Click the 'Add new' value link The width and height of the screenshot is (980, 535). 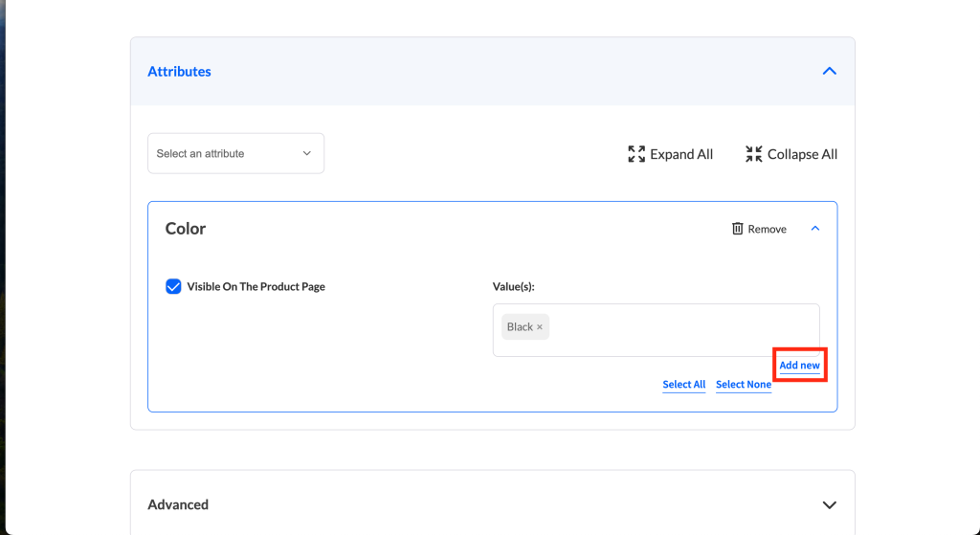799,366
